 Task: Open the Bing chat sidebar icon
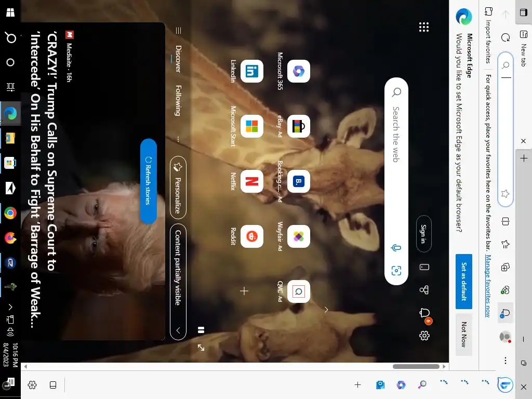coord(505,385)
